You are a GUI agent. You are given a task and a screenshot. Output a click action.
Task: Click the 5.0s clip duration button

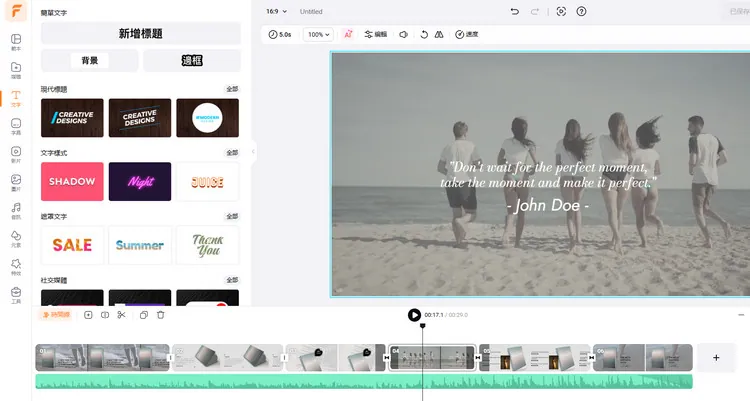(x=280, y=34)
